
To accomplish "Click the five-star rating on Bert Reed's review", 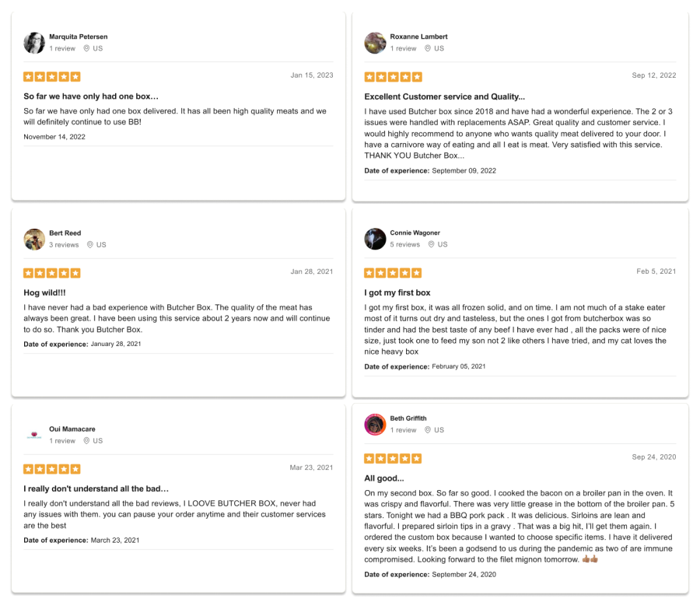I will [x=51, y=273].
